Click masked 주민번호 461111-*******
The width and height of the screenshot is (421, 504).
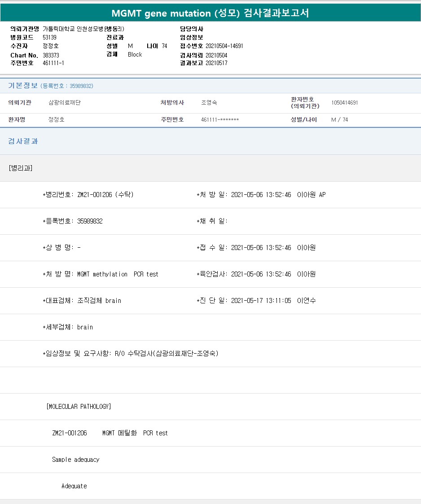(219, 120)
